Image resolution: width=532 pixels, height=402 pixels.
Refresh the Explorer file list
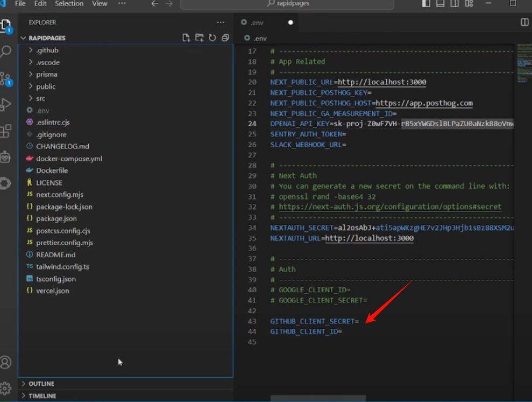(212, 38)
